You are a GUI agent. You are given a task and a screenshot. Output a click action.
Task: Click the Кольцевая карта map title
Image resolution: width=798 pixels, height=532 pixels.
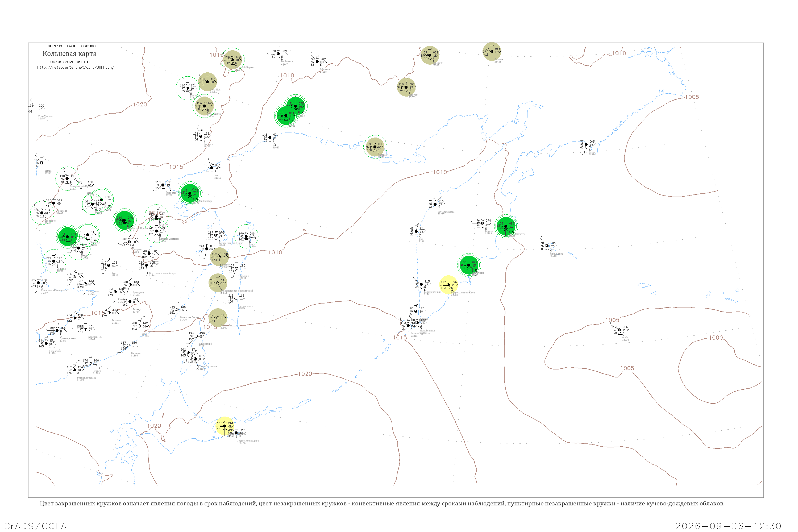[x=69, y=54]
